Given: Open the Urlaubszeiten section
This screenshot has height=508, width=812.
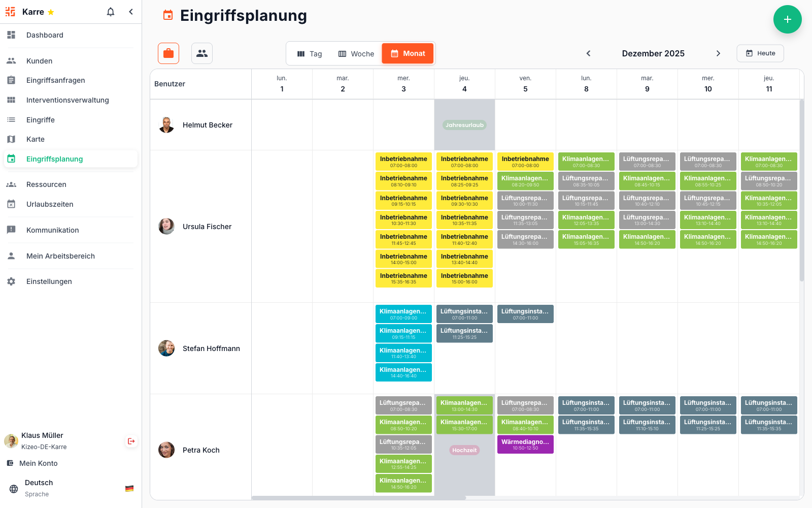Looking at the screenshot, I should click(x=49, y=204).
